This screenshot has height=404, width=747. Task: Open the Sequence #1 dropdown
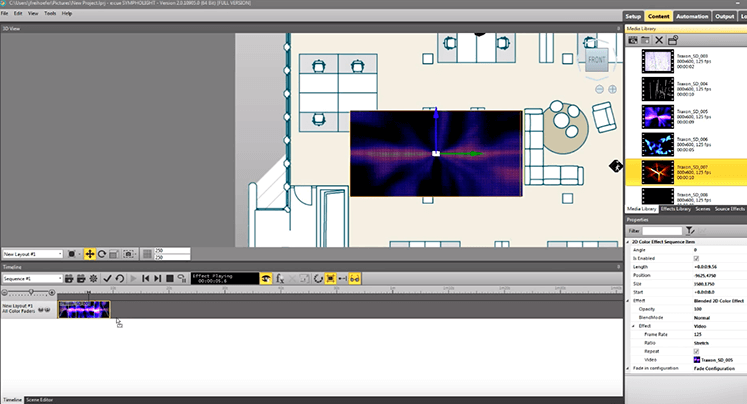(32, 279)
